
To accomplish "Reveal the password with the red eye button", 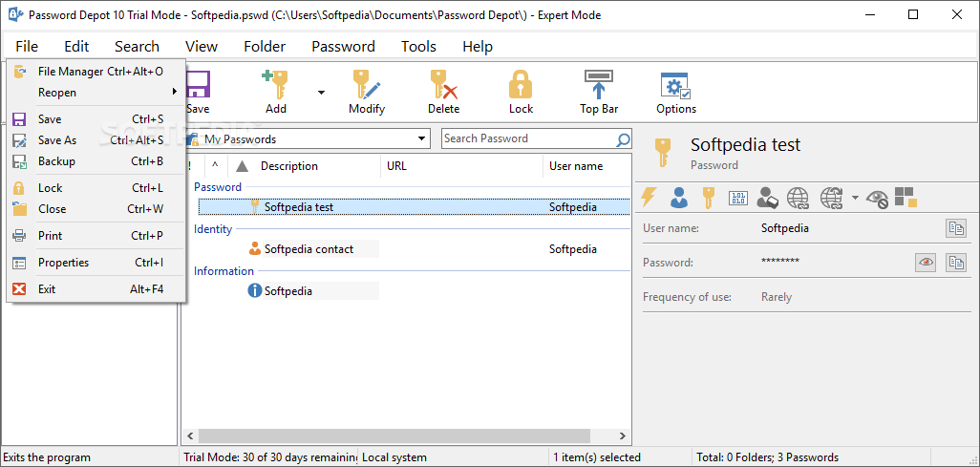I will pyautogui.click(x=926, y=263).
